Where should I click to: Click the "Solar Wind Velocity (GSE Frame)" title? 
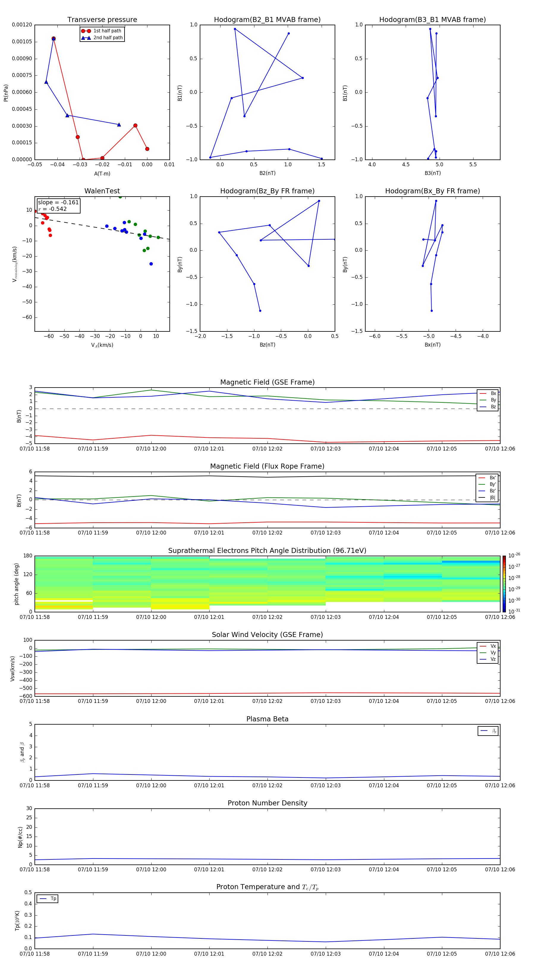tap(267, 635)
